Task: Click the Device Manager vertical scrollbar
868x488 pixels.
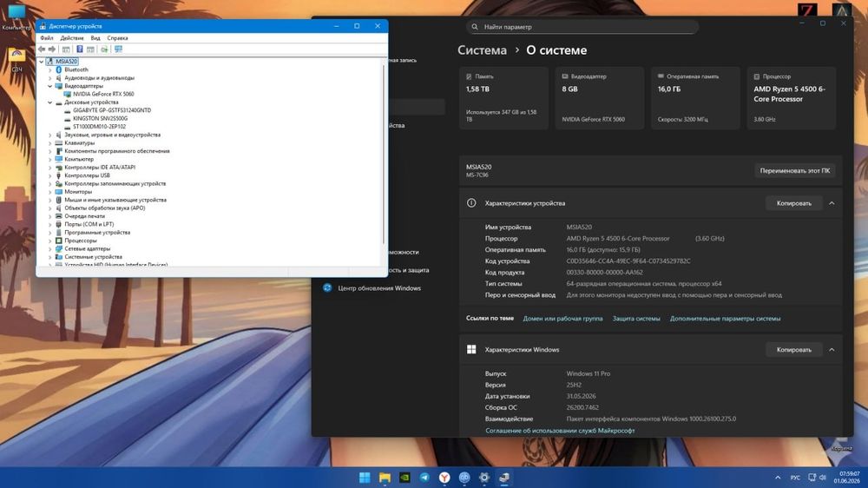Action: (x=384, y=155)
